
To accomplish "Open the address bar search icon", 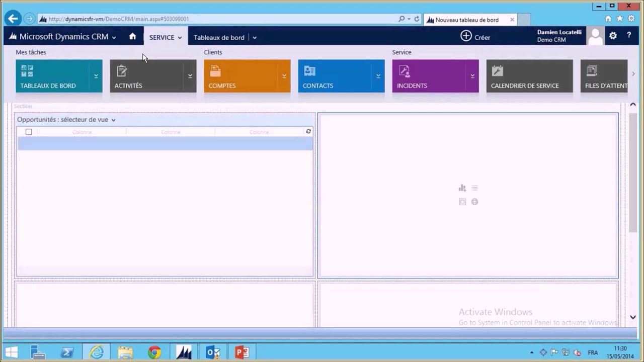I will 401,19.
